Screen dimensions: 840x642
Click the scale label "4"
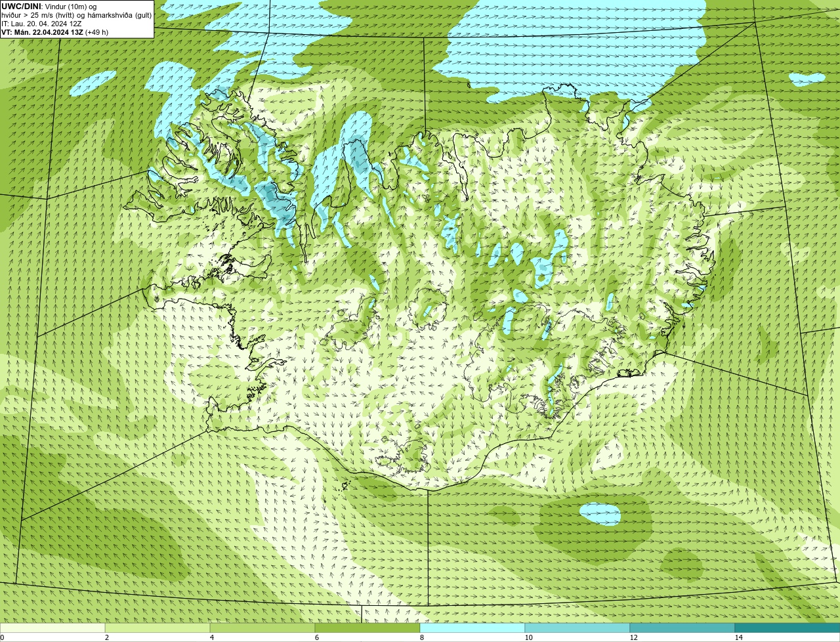click(211, 637)
